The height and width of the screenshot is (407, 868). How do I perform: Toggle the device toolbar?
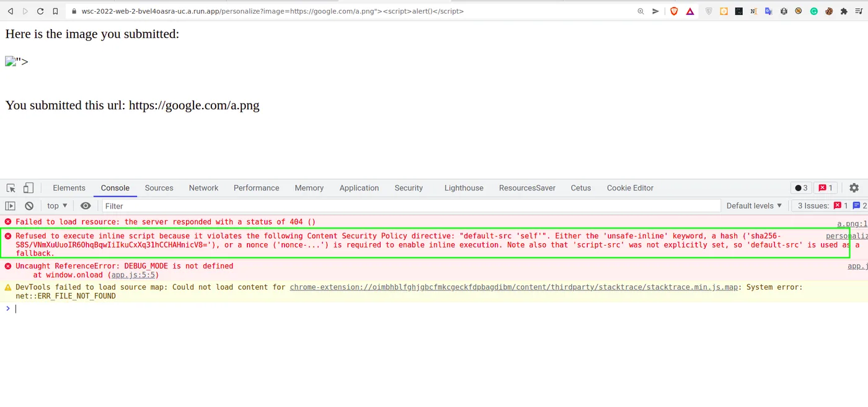click(x=29, y=188)
